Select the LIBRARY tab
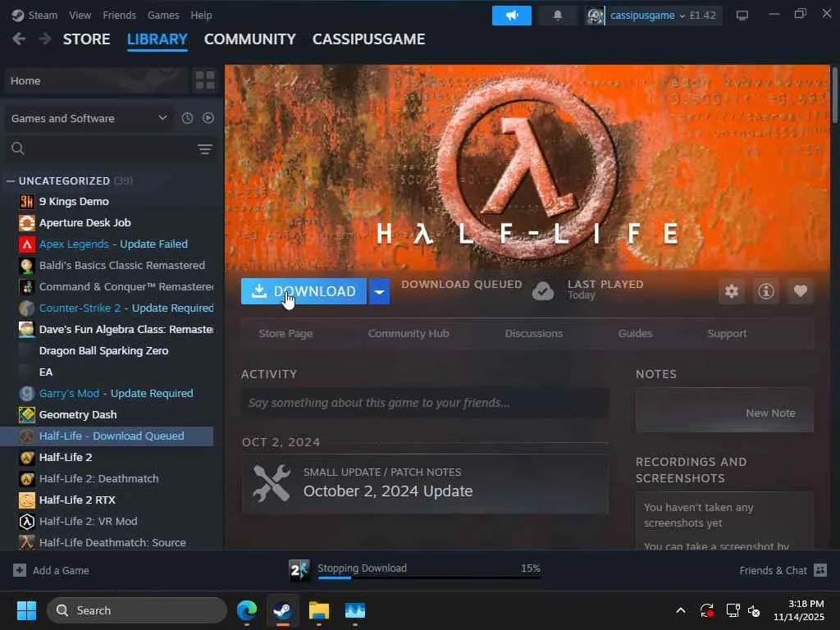The image size is (840, 630). point(157,39)
